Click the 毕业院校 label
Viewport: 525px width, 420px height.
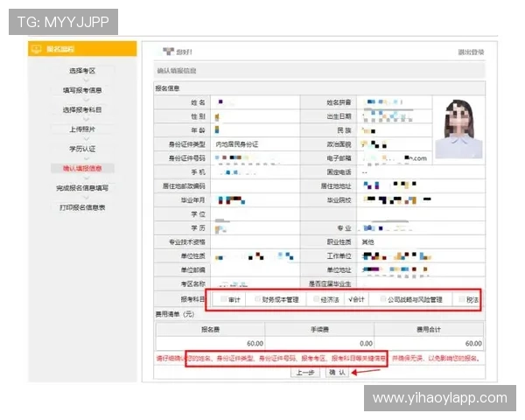click(x=339, y=200)
